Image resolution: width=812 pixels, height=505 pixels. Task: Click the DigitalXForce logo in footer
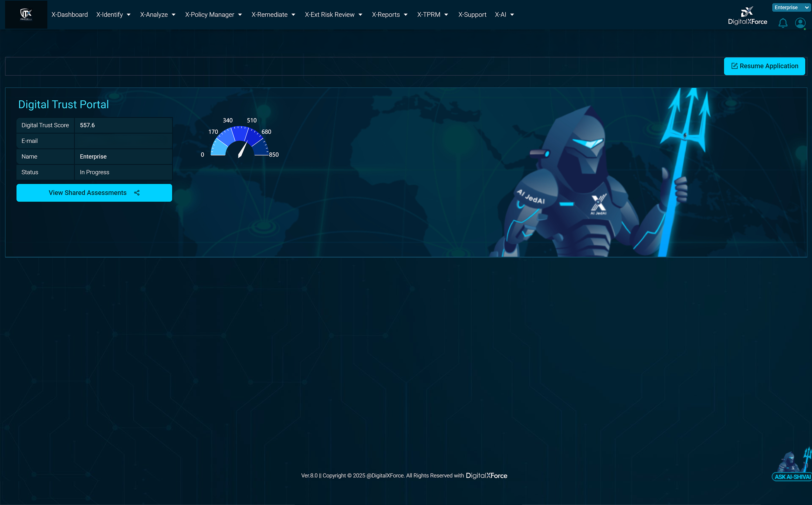(486, 475)
